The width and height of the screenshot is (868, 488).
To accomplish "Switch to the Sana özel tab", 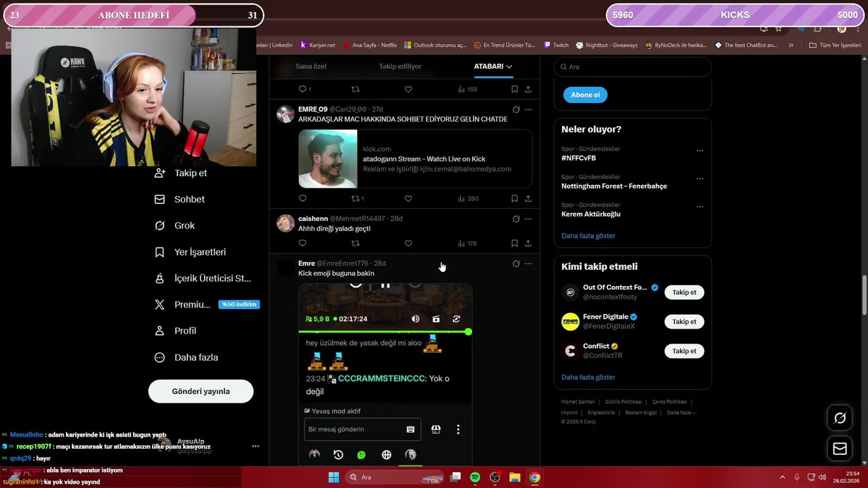I will tap(311, 66).
